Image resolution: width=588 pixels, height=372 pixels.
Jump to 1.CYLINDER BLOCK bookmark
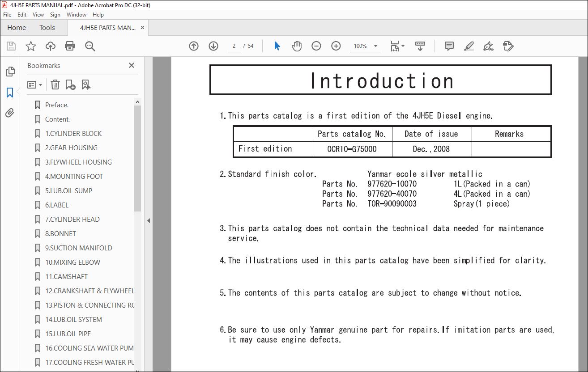[x=73, y=134]
